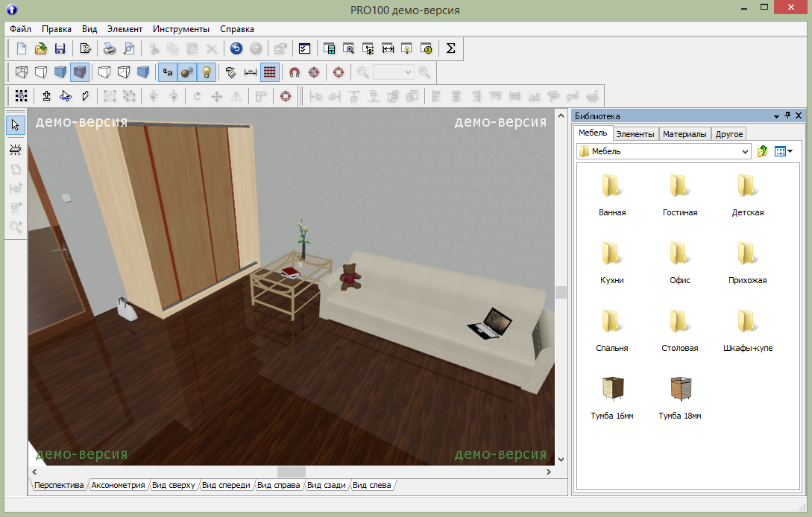
Task: Click the Save project icon
Action: point(60,48)
